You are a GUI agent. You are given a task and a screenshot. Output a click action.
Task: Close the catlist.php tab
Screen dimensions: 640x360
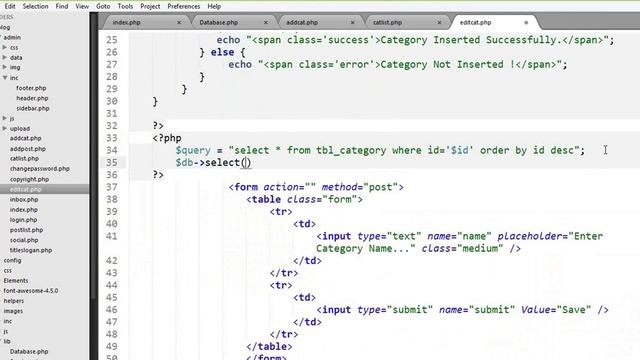[x=439, y=22]
